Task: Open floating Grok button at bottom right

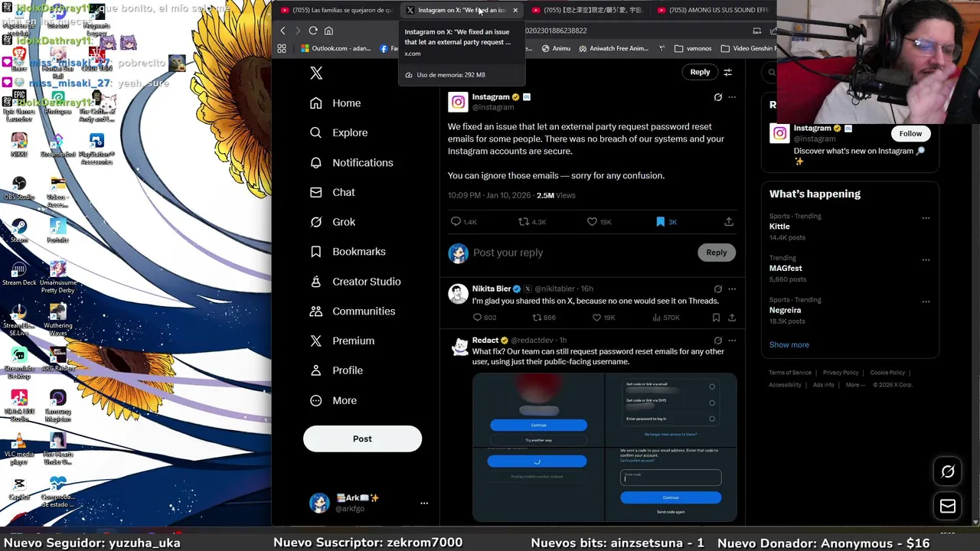Action: (x=948, y=472)
